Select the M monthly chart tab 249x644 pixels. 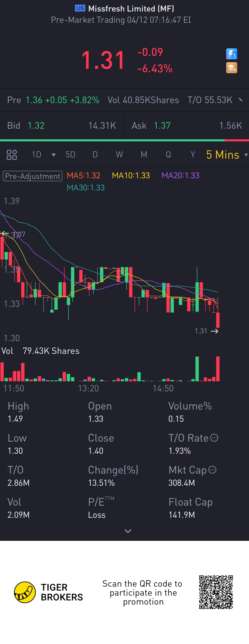point(144,154)
